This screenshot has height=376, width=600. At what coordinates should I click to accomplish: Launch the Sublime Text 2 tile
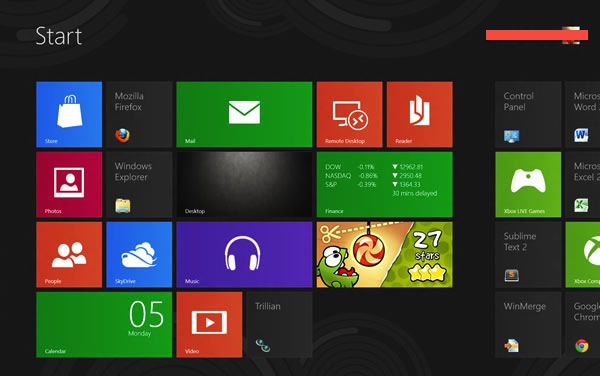click(528, 255)
